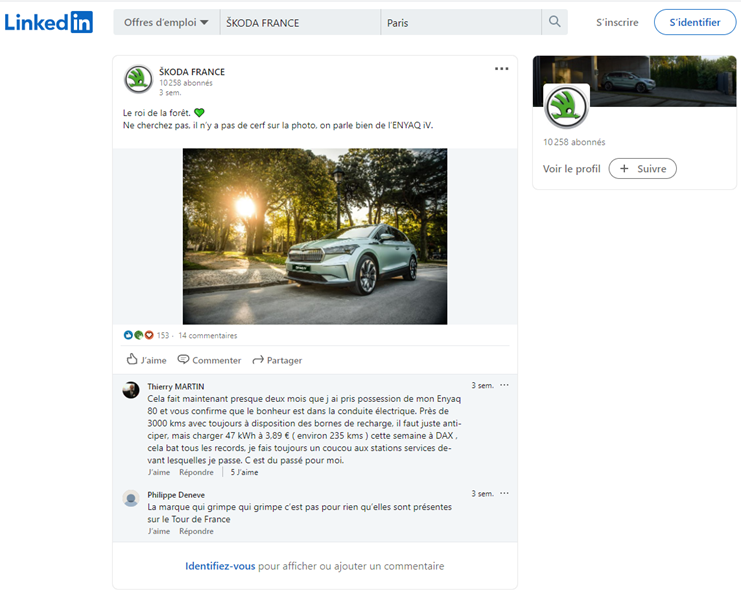Open options menu on Philippe Deneve's comment
This screenshot has height=600, width=741.
(x=504, y=493)
